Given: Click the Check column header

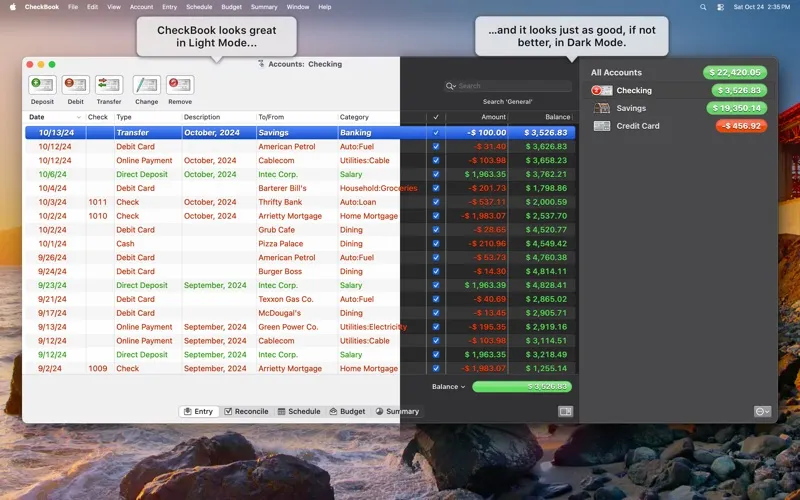Looking at the screenshot, I should click(97, 117).
